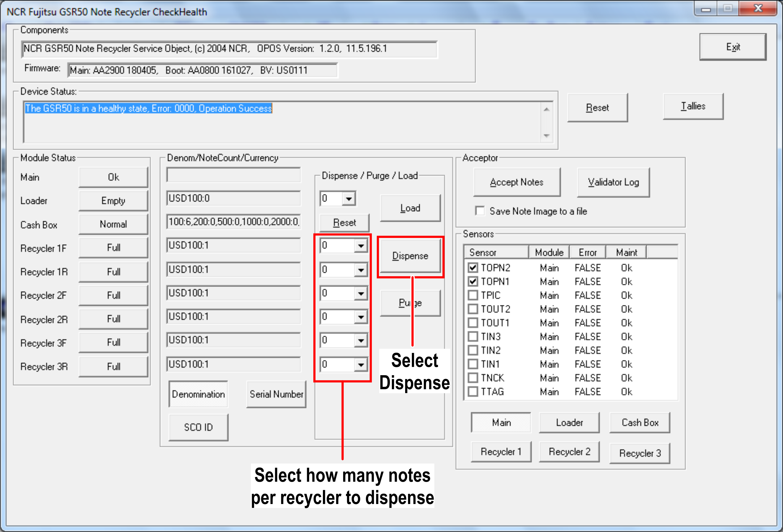Close the CheckHealth window
This screenshot has width=783, height=532.
coord(758,8)
